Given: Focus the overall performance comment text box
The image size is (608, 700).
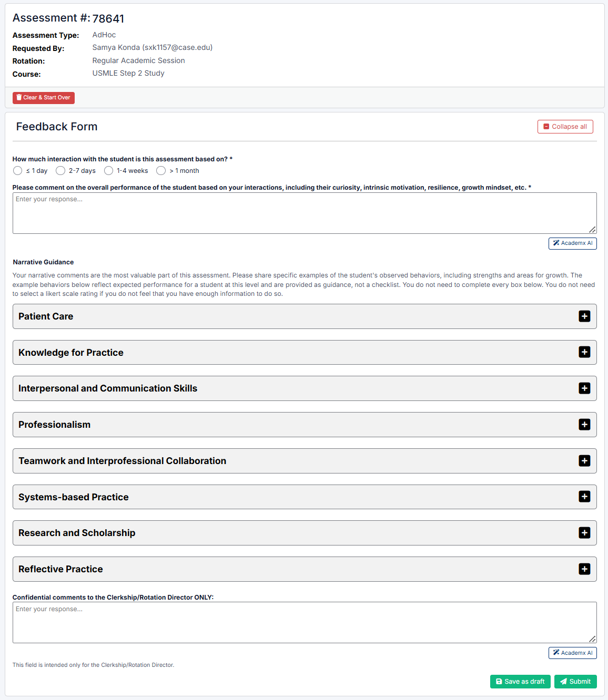Looking at the screenshot, I should 305,213.
